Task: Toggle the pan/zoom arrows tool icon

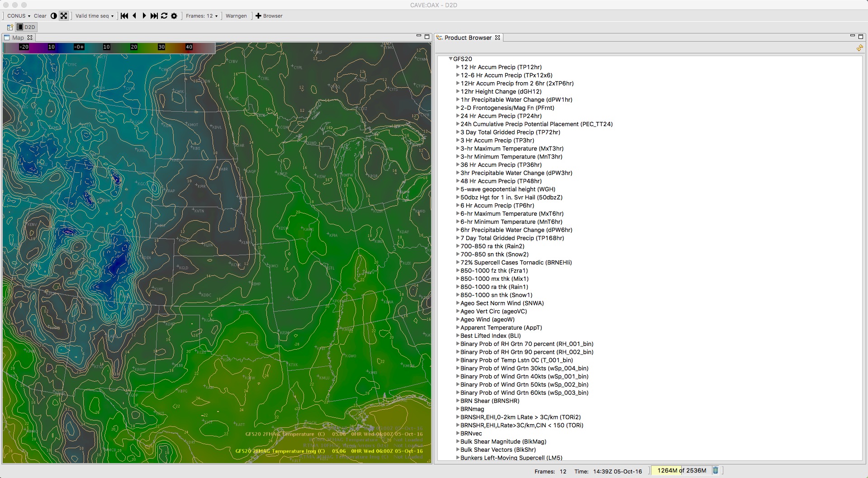Action: [64, 16]
